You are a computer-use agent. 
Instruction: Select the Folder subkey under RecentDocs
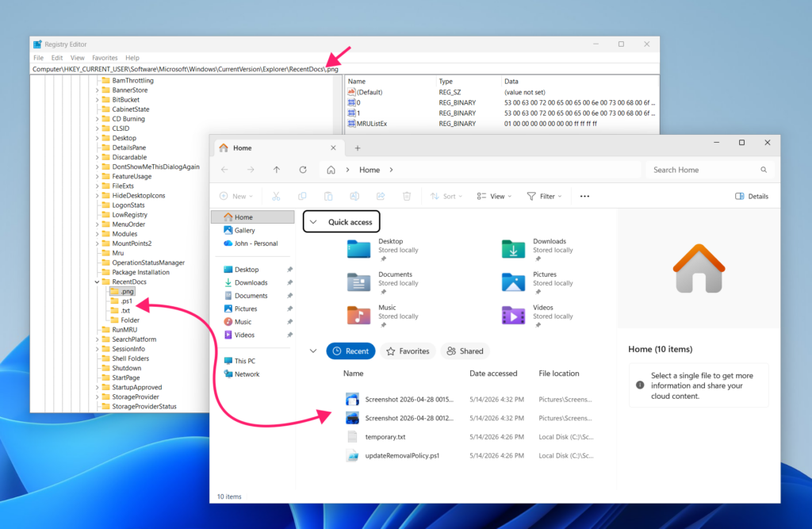pos(130,320)
